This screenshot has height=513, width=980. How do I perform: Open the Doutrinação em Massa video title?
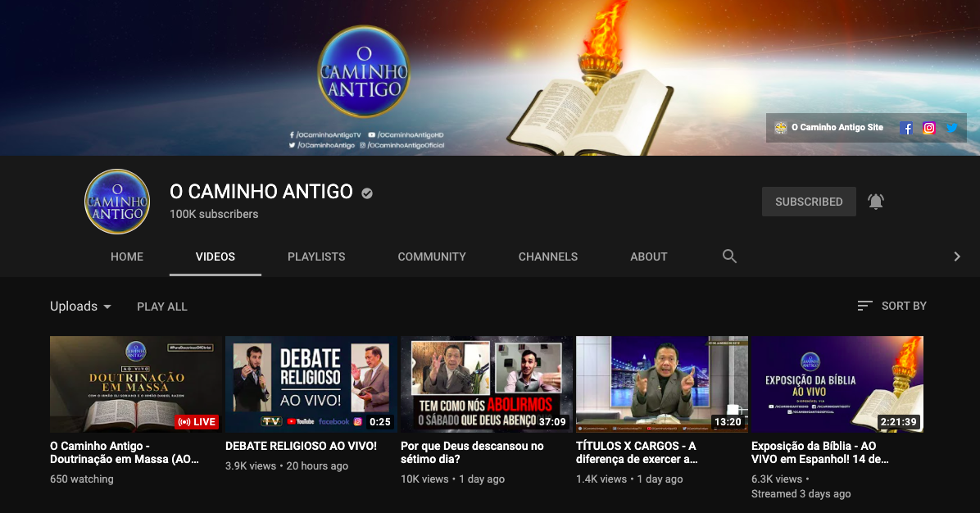(125, 452)
